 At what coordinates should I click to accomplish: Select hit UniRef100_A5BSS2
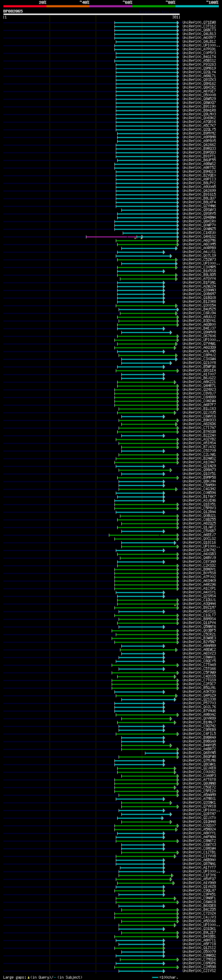[199, 60]
